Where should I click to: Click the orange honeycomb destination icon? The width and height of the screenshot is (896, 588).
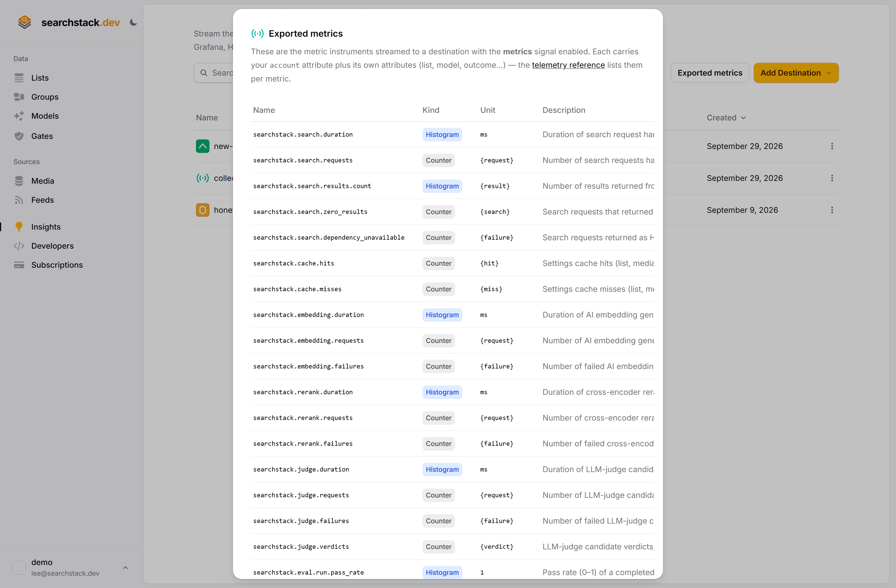click(x=202, y=210)
